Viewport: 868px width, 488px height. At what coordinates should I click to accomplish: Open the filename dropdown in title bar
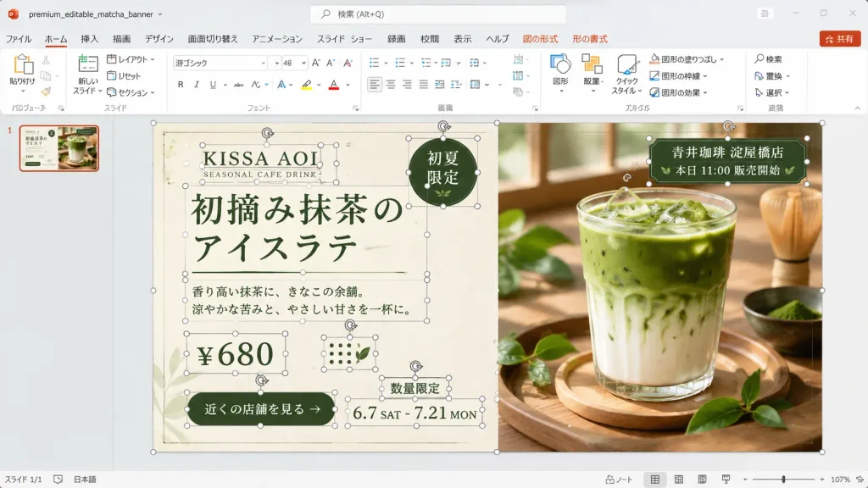160,14
